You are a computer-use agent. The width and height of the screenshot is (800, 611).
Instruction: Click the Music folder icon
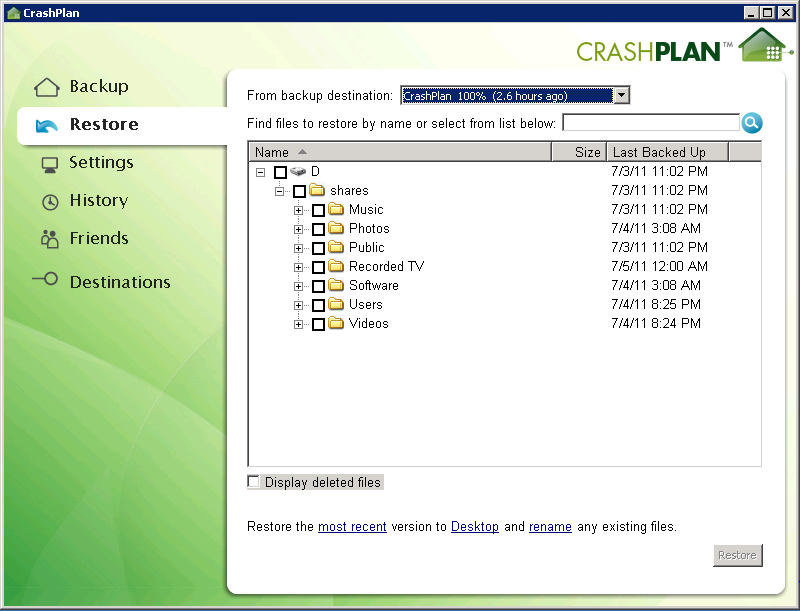336,209
